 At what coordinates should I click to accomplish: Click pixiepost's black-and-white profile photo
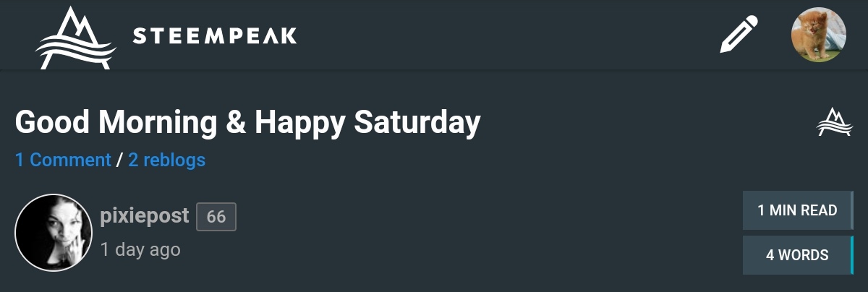coord(54,233)
